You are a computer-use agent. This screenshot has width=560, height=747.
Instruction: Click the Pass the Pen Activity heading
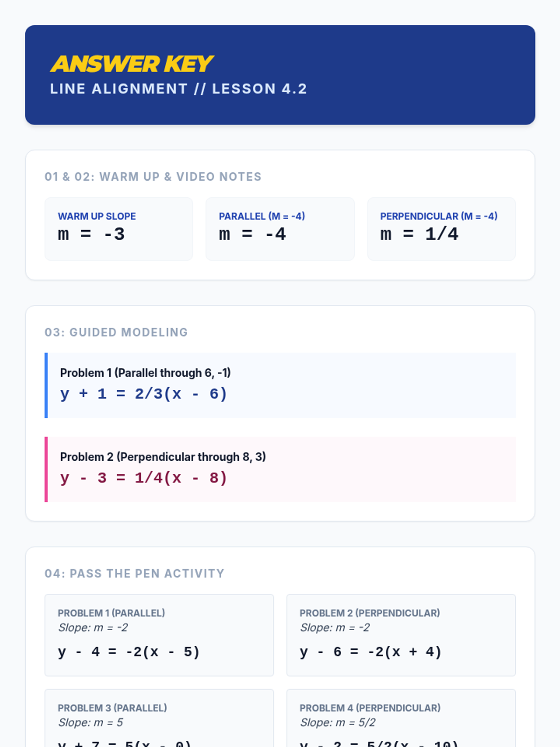point(134,573)
